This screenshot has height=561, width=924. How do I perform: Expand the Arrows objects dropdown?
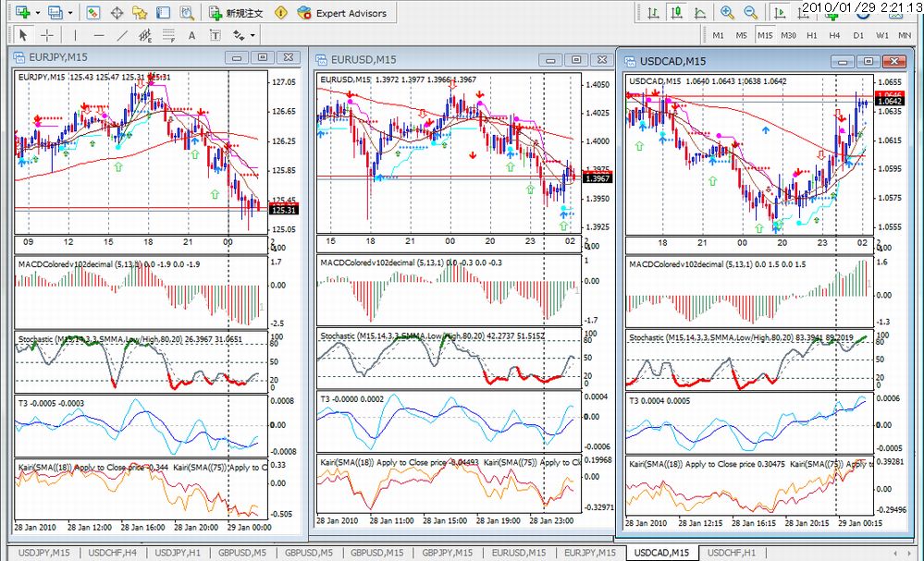coord(253,35)
